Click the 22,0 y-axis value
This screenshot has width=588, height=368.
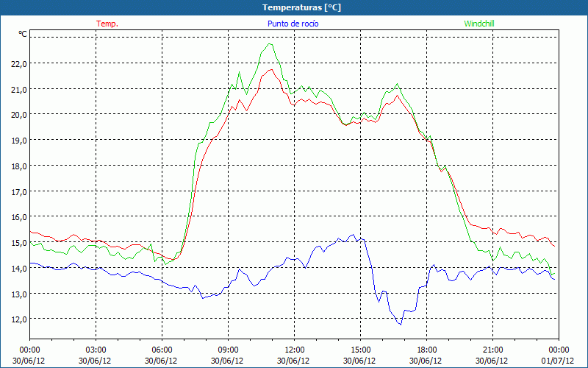[19, 64]
